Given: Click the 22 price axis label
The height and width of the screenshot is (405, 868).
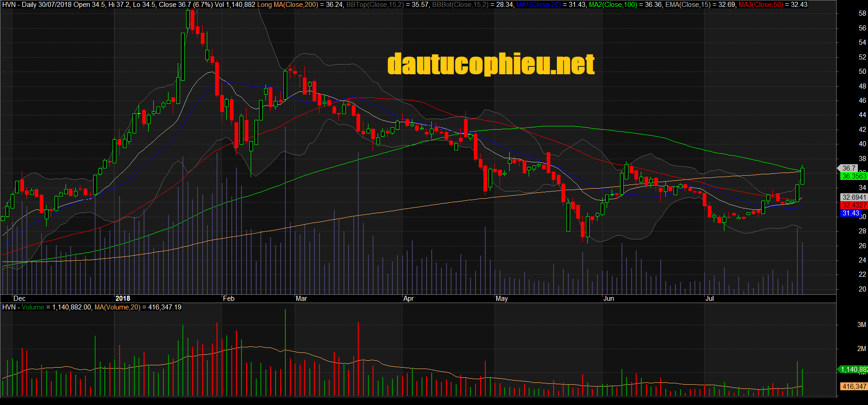Looking at the screenshot, I should point(862,274).
